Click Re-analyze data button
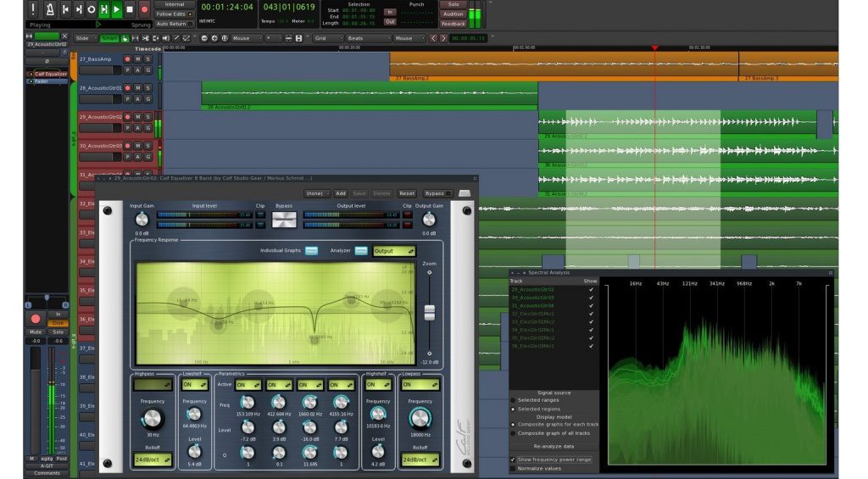Viewport: 868px width, 479px height. (554, 445)
